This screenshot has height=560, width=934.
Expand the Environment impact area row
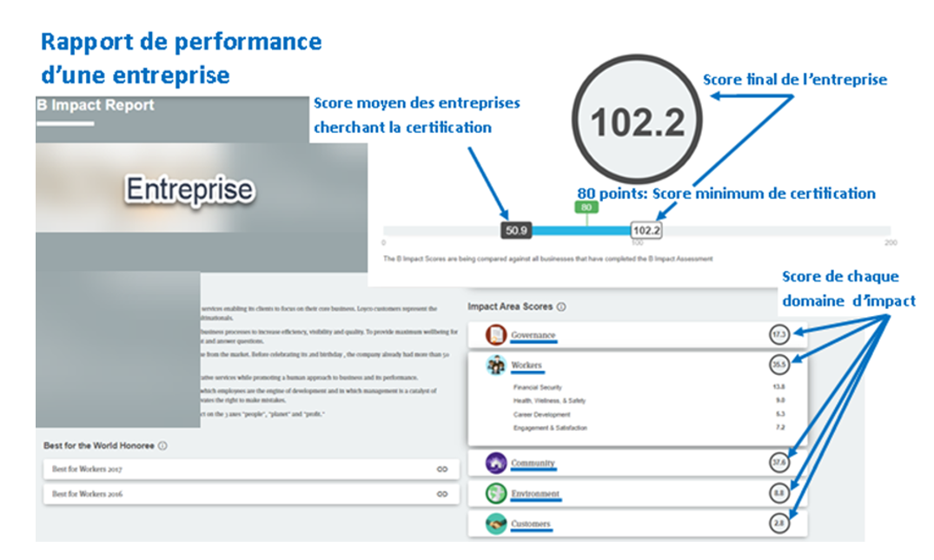point(535,494)
